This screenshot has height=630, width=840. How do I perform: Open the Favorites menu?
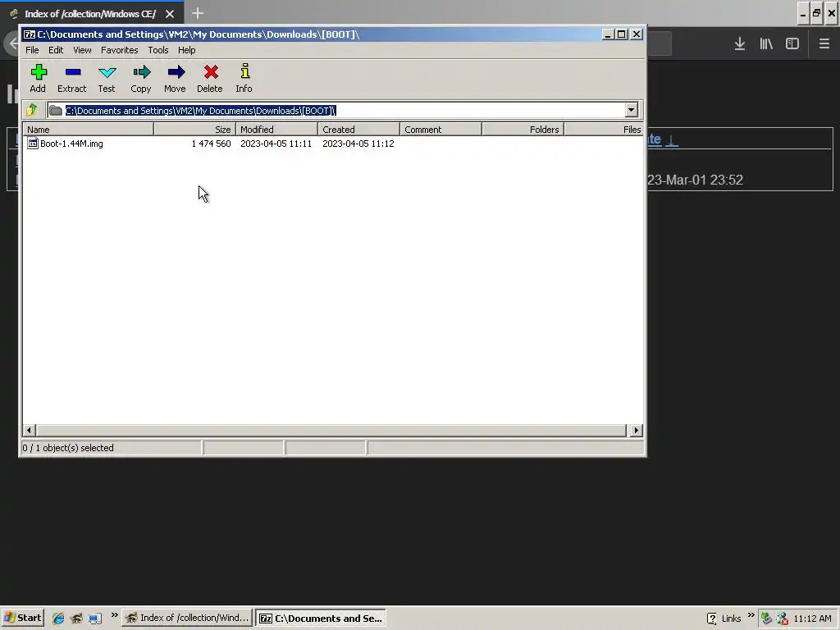(120, 50)
